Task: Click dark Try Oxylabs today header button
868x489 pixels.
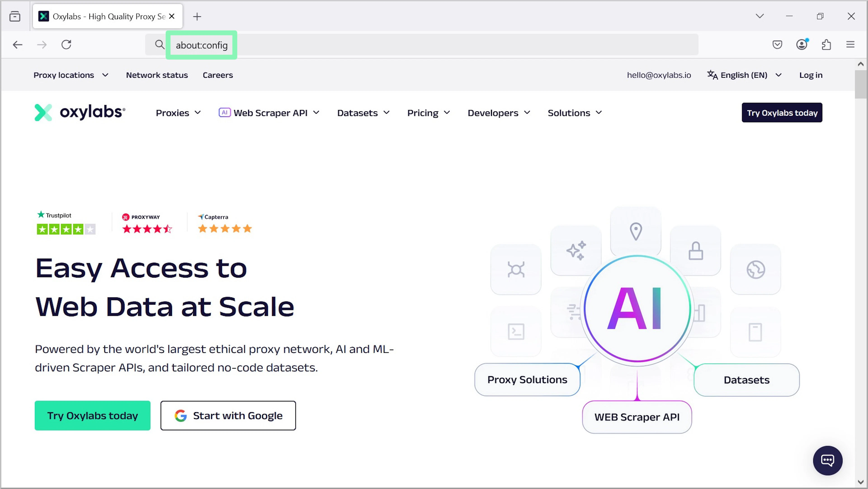Action: coord(782,112)
